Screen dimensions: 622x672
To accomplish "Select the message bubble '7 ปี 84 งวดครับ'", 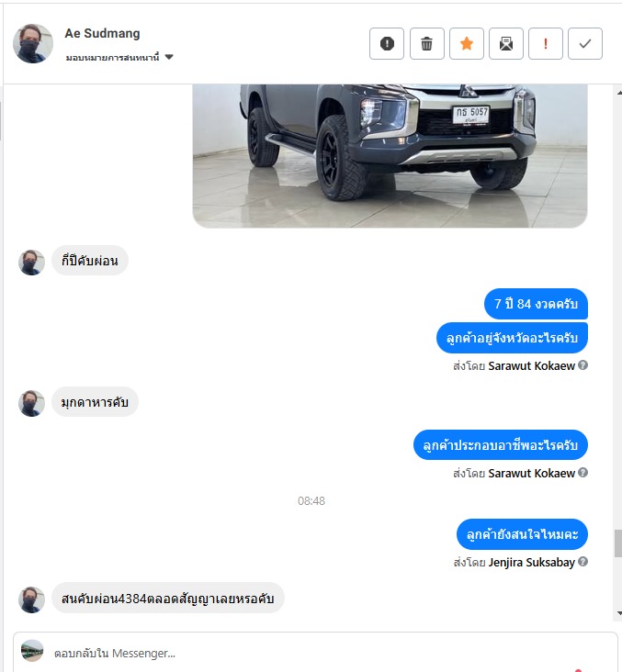I will (536, 304).
